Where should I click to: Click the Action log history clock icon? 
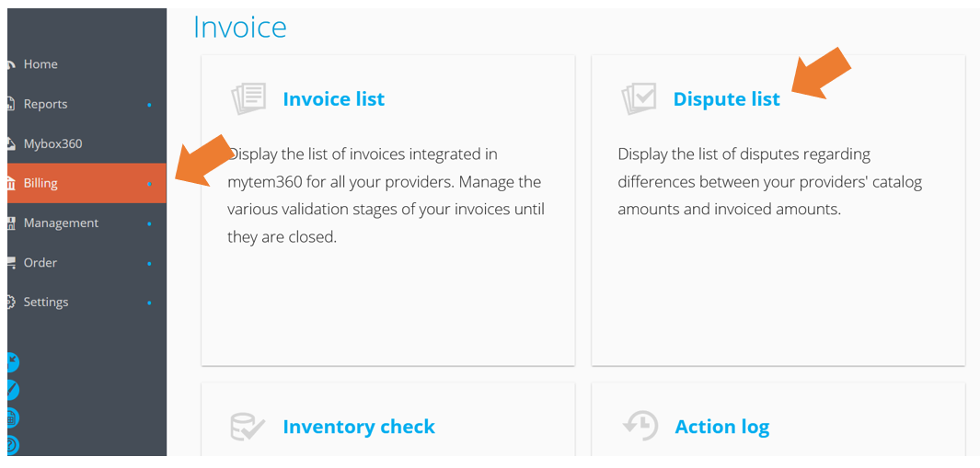pos(640,426)
